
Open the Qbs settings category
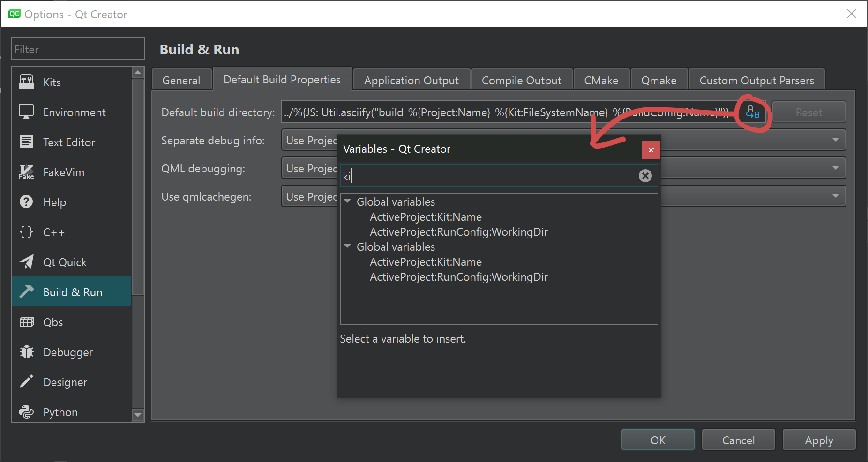[x=72, y=322]
